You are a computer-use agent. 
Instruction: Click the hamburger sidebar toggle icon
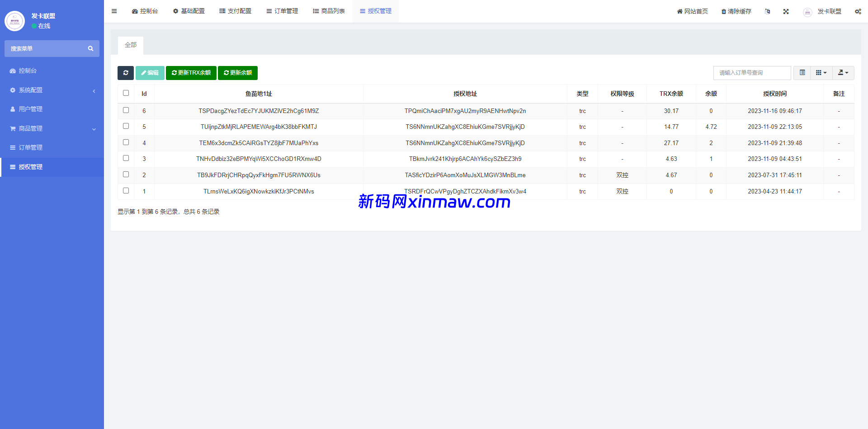coord(114,11)
